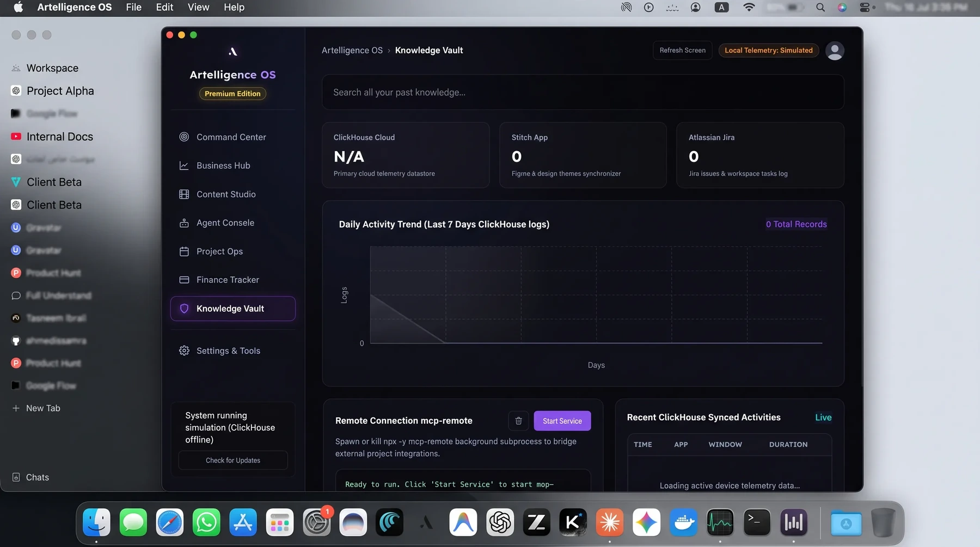Open the Edit menu
The width and height of the screenshot is (980, 547).
[164, 7]
